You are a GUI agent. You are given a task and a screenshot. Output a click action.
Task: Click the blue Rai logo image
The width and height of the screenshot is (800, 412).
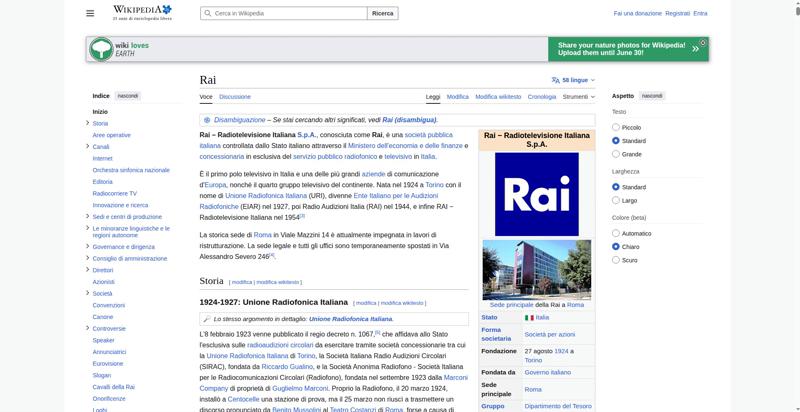click(x=537, y=194)
